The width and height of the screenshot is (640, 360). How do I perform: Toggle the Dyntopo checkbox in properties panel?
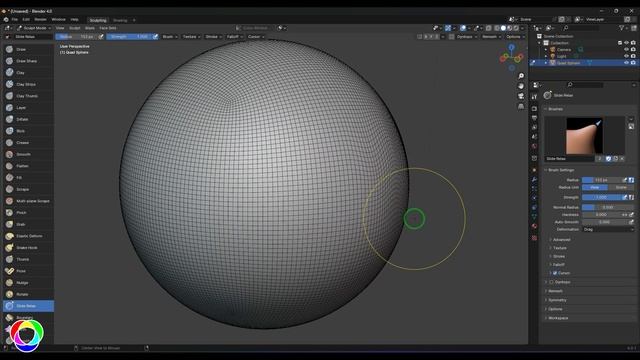click(x=551, y=282)
